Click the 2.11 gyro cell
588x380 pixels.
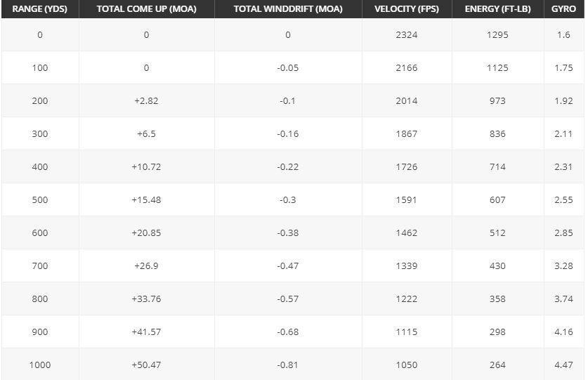(563, 134)
